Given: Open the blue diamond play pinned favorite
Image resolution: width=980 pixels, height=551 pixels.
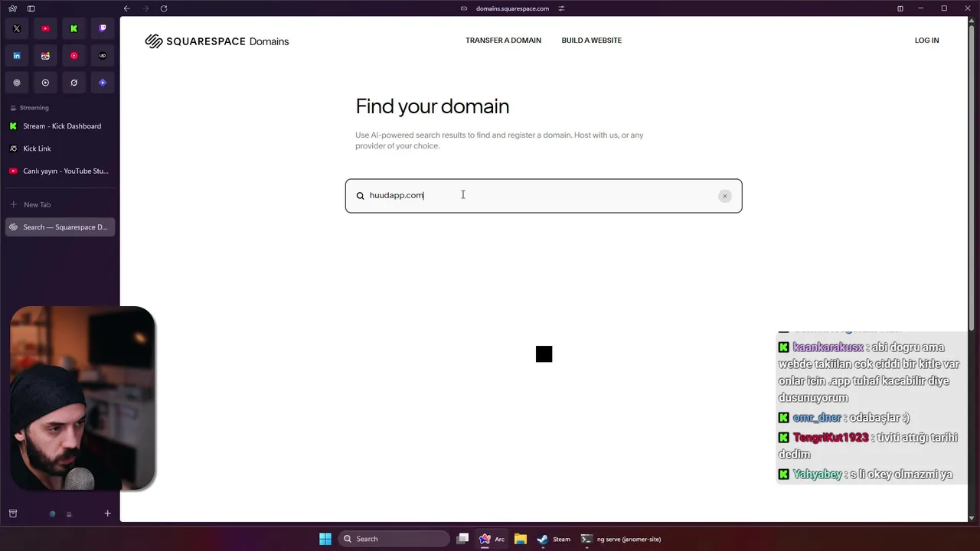Looking at the screenshot, I should pyautogui.click(x=103, y=83).
